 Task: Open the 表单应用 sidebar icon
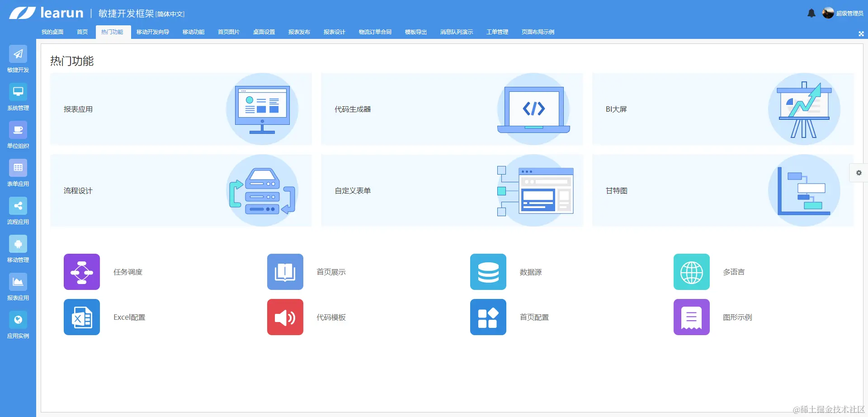pos(18,168)
